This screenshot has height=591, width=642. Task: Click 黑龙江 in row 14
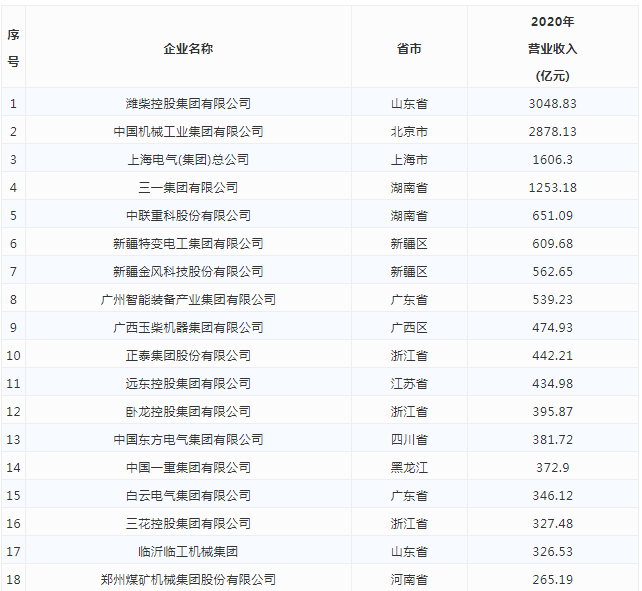409,467
